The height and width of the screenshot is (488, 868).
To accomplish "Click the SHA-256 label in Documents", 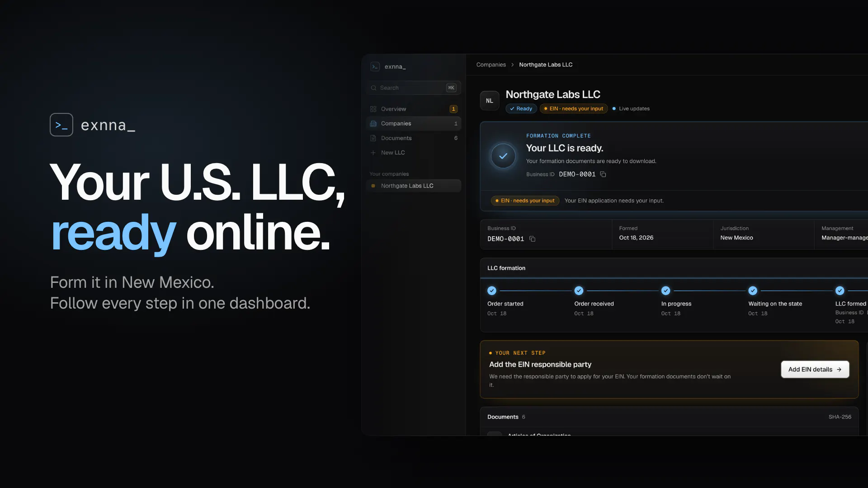I will (840, 417).
